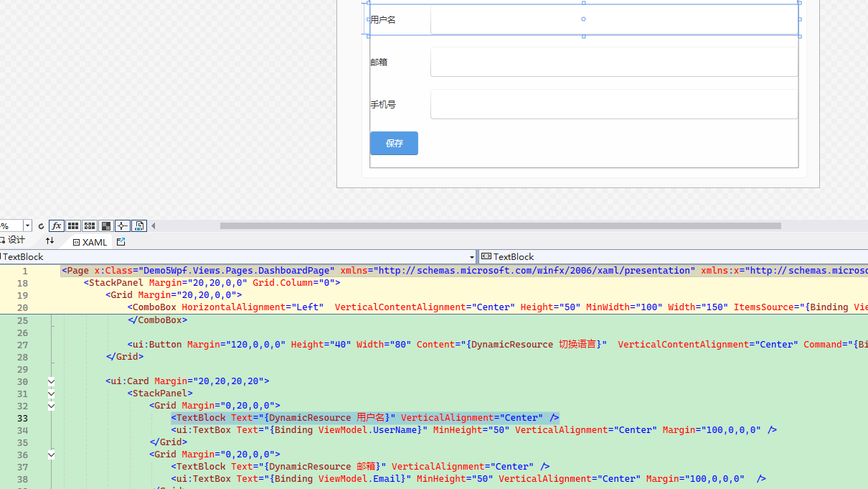
Task: Toggle the checkerboard artboard background
Action: point(106,226)
